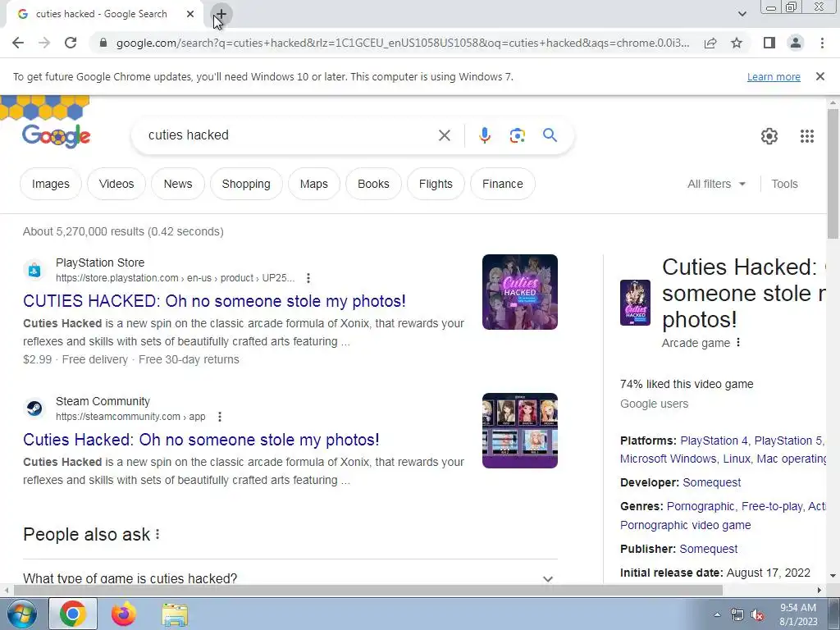Open the Chrome profile menu

[x=796, y=43]
